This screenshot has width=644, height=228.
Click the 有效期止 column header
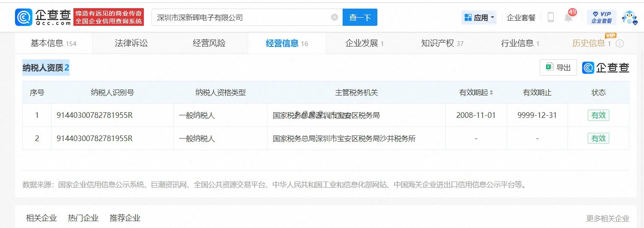pyautogui.click(x=537, y=92)
